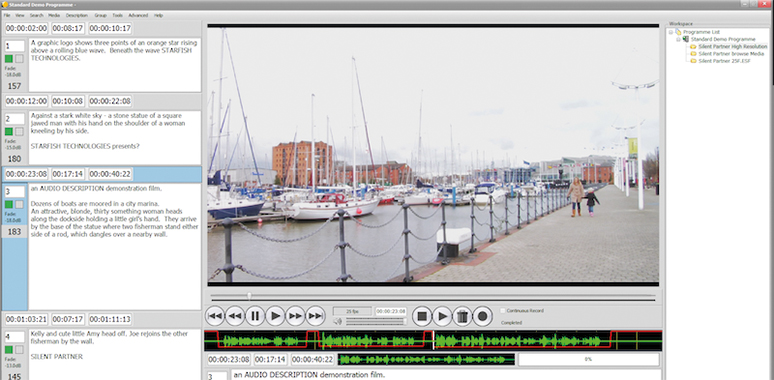Viewport: 774px width, 380px height.
Task: Select Silent Partner High Resolution in Workspace
Action: tap(733, 46)
